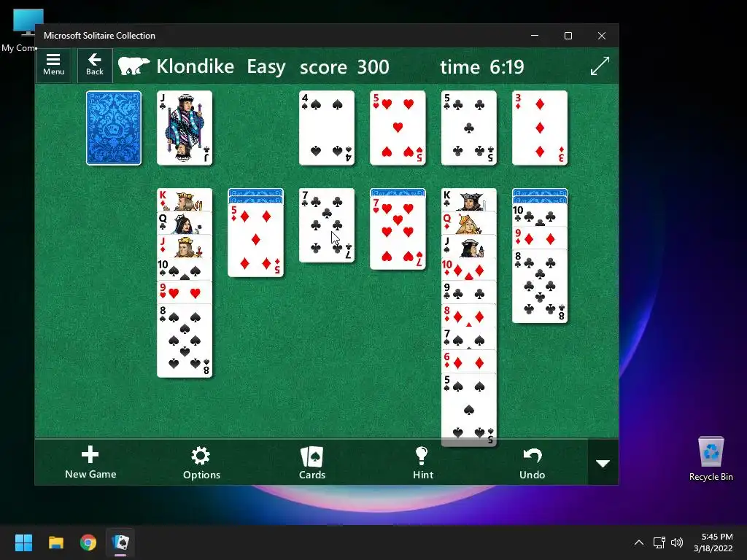Click the polar bear Klondike logo
Screen dimensions: 747x560
pyautogui.click(x=134, y=66)
